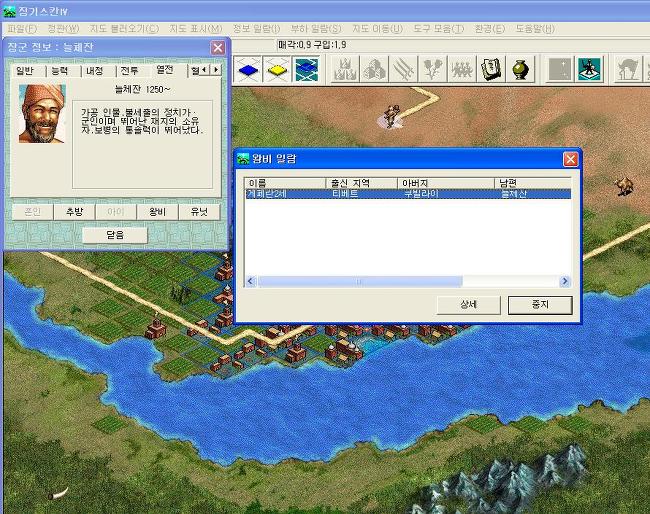Open the 도움말(H) menu
The height and width of the screenshot is (514, 650).
tap(535, 29)
